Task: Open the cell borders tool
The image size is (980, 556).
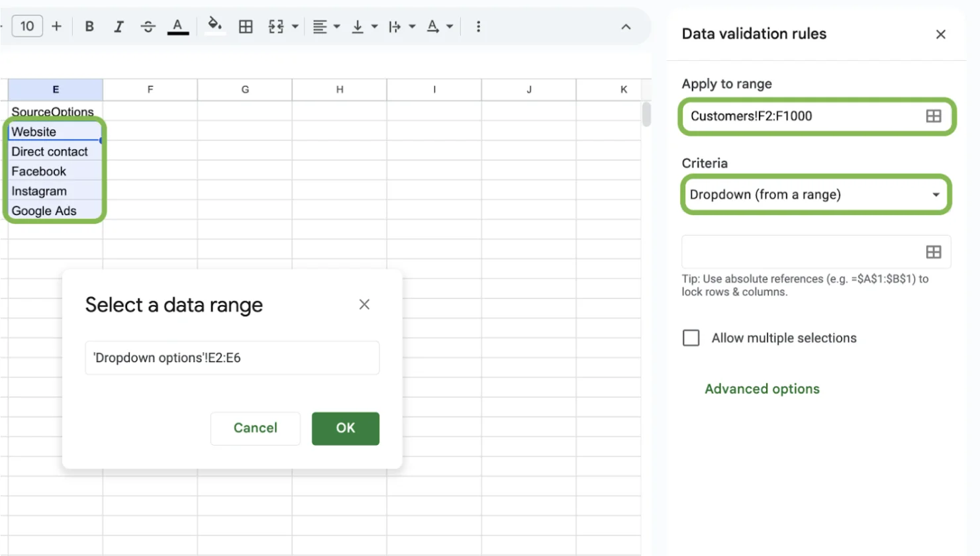Action: 246,26
